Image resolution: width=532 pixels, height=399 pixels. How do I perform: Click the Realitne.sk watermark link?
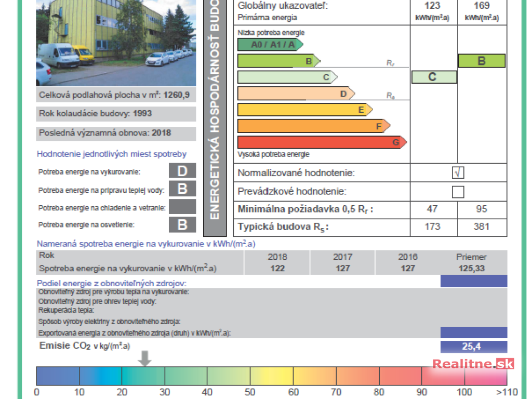click(473, 364)
